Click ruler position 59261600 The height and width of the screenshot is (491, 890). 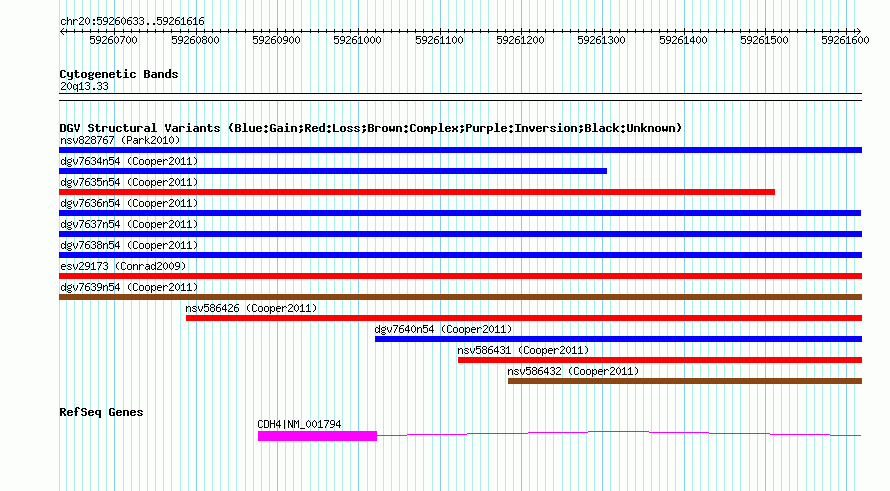point(846,40)
